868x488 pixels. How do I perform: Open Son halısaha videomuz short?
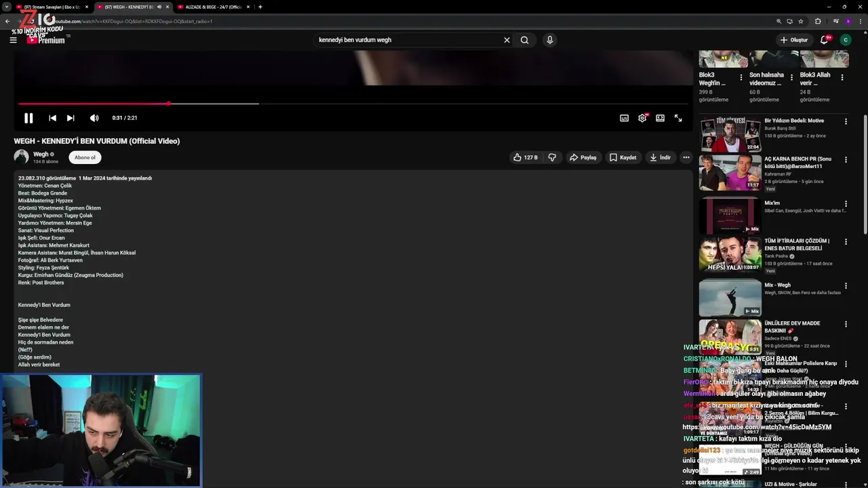pos(767,79)
